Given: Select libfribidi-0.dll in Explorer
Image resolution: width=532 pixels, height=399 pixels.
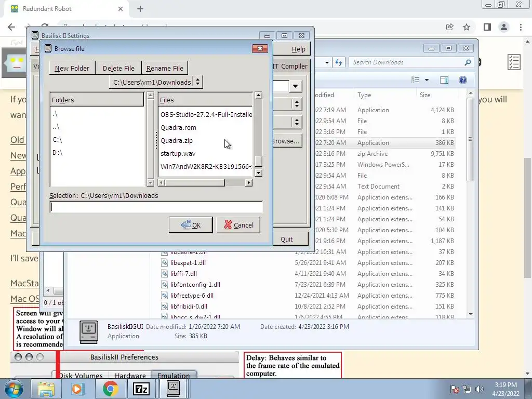Looking at the screenshot, I should pyautogui.click(x=189, y=306).
